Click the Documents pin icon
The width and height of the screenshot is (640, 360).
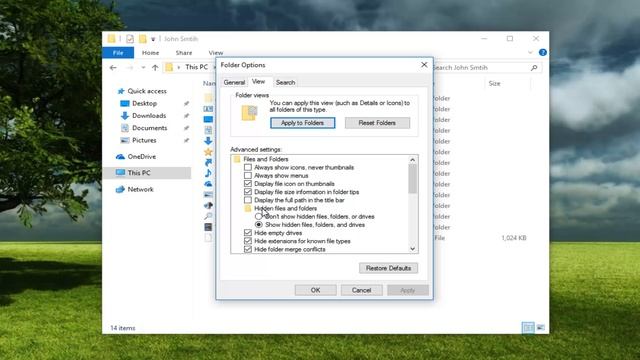186,128
